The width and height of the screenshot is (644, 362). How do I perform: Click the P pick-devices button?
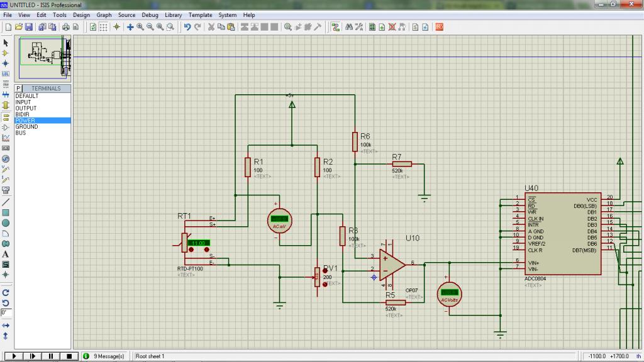click(x=19, y=89)
